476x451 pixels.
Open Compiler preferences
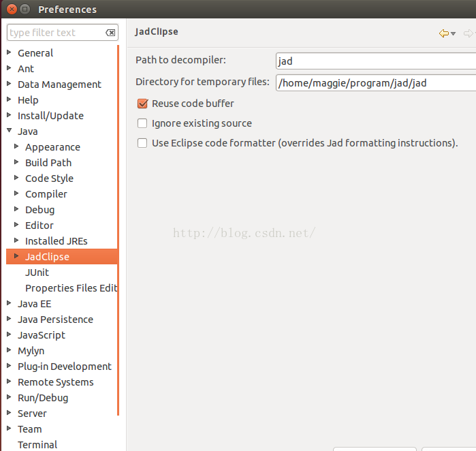coord(46,194)
